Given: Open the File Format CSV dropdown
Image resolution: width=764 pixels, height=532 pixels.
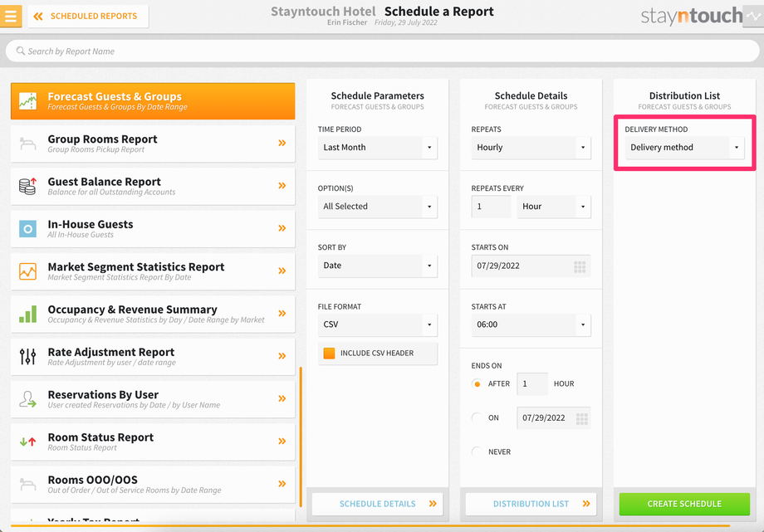Looking at the screenshot, I should pyautogui.click(x=378, y=325).
